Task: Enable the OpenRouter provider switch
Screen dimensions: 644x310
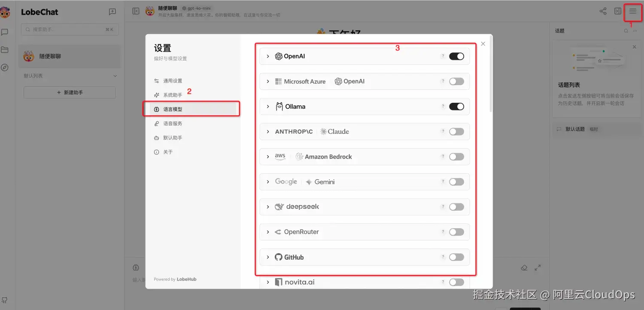Action: tap(456, 232)
